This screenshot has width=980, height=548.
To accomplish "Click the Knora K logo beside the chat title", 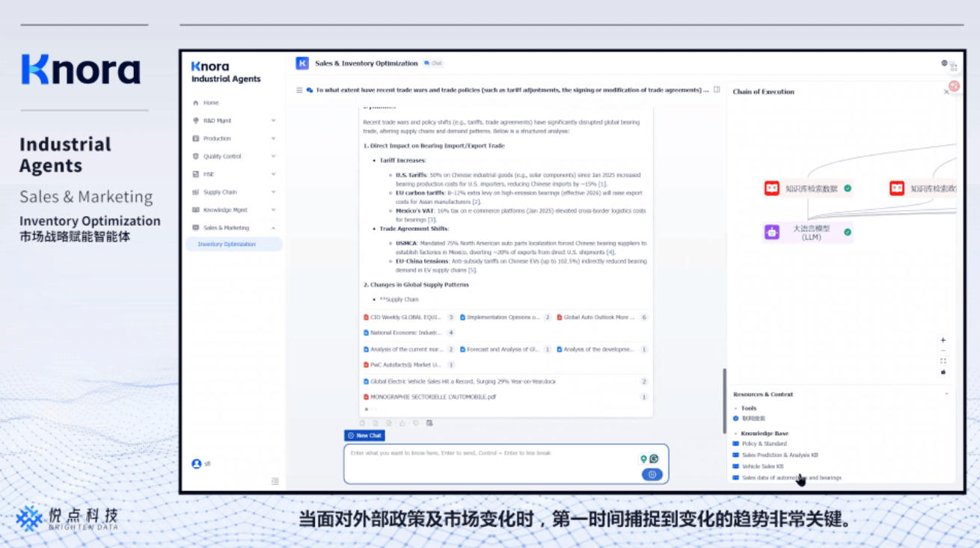I will click(x=302, y=64).
